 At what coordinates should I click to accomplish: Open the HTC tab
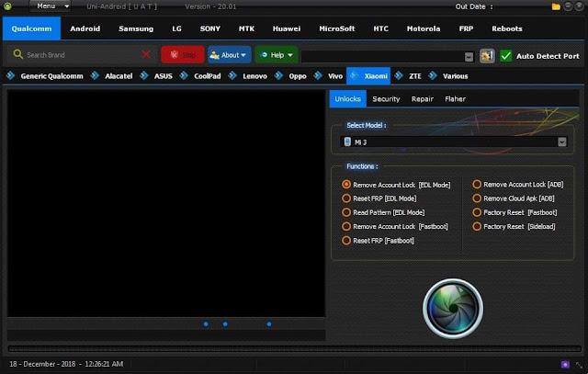380,28
